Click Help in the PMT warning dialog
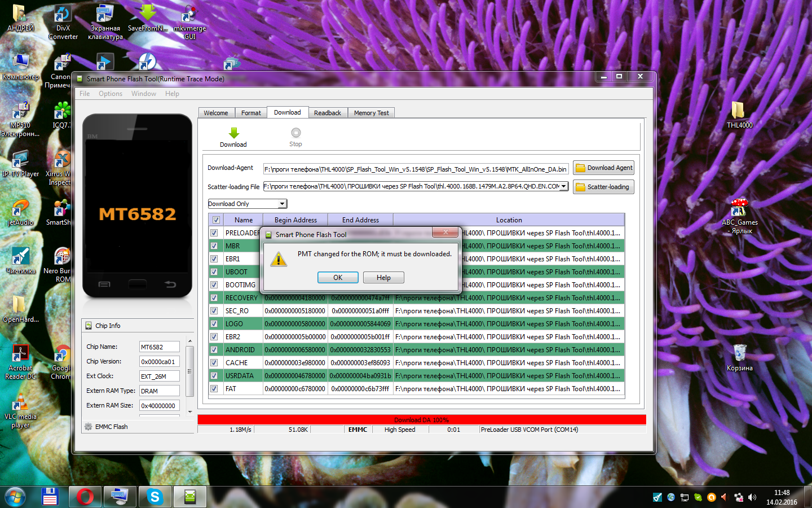812x508 pixels. [x=383, y=278]
